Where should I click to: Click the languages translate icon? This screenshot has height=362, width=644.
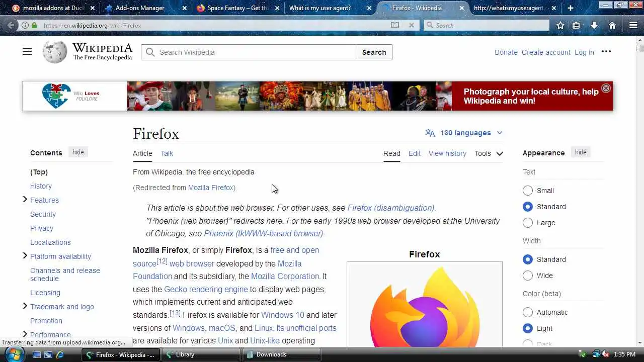pyautogui.click(x=430, y=133)
